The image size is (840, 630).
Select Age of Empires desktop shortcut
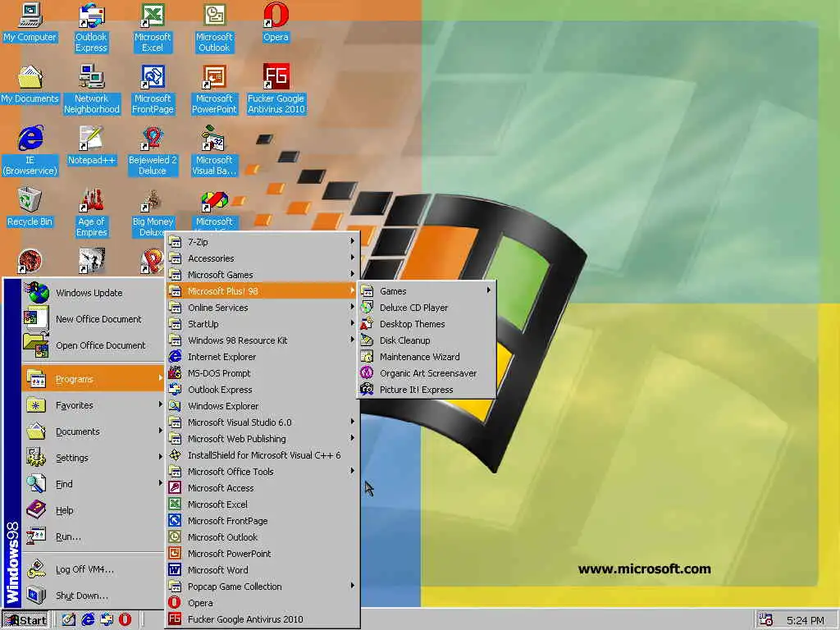tap(92, 212)
